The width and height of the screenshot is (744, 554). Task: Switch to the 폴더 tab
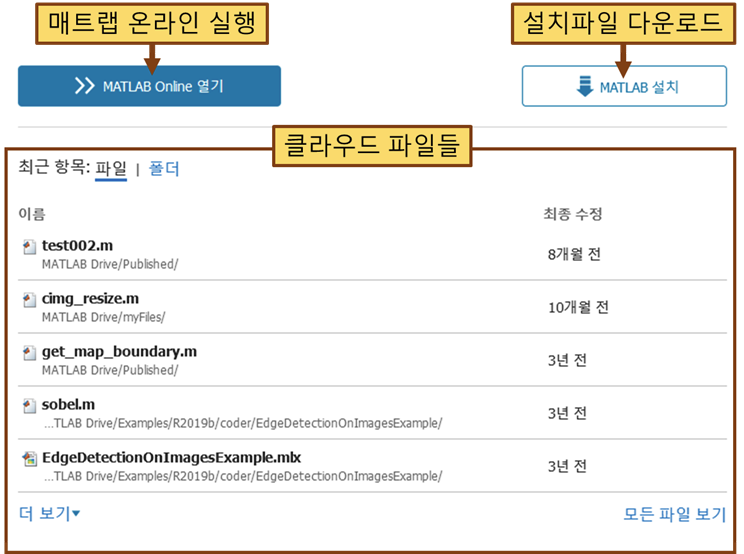164,168
